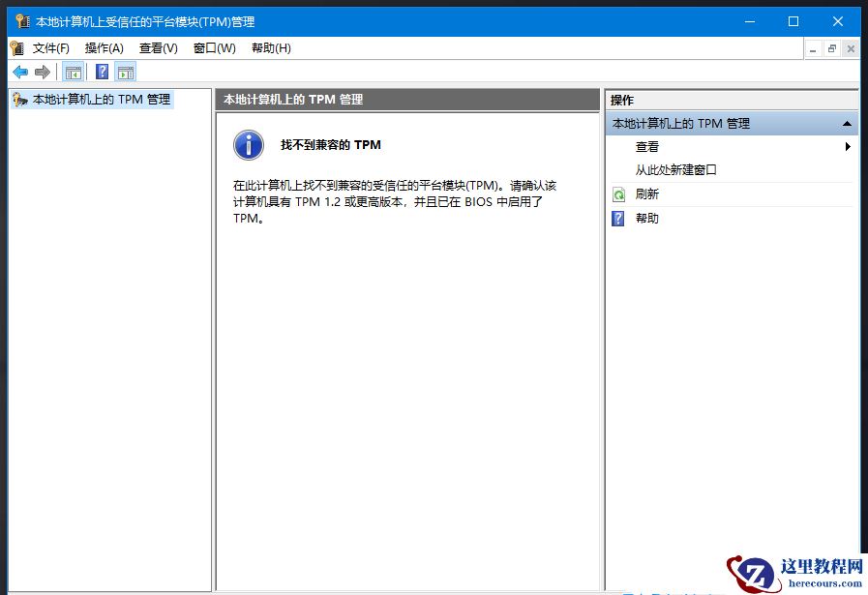Toggle the console tree visibility toolbar icon
This screenshot has height=595, width=868.
click(72, 71)
